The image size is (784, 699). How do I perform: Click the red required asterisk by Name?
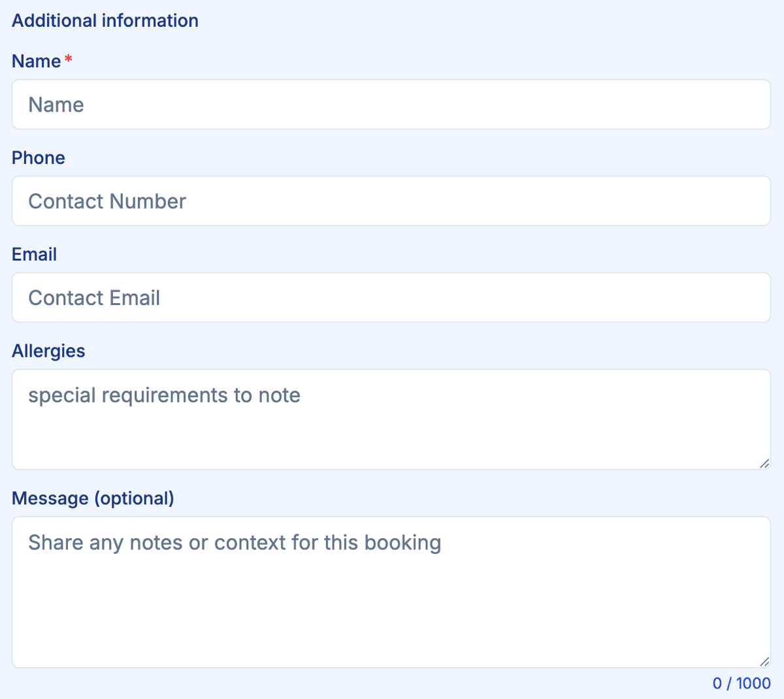click(69, 59)
